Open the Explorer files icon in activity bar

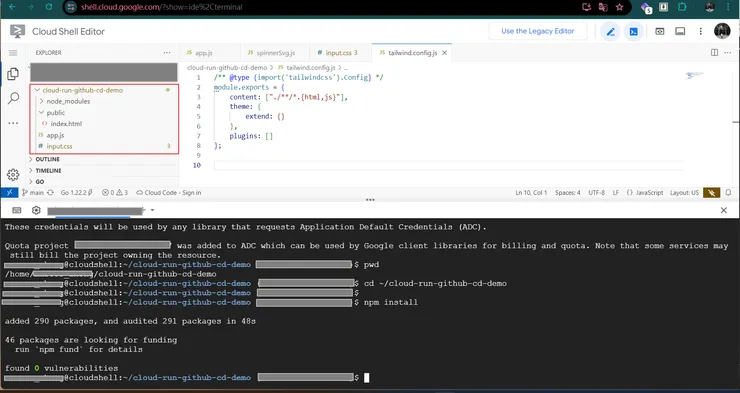click(x=13, y=74)
